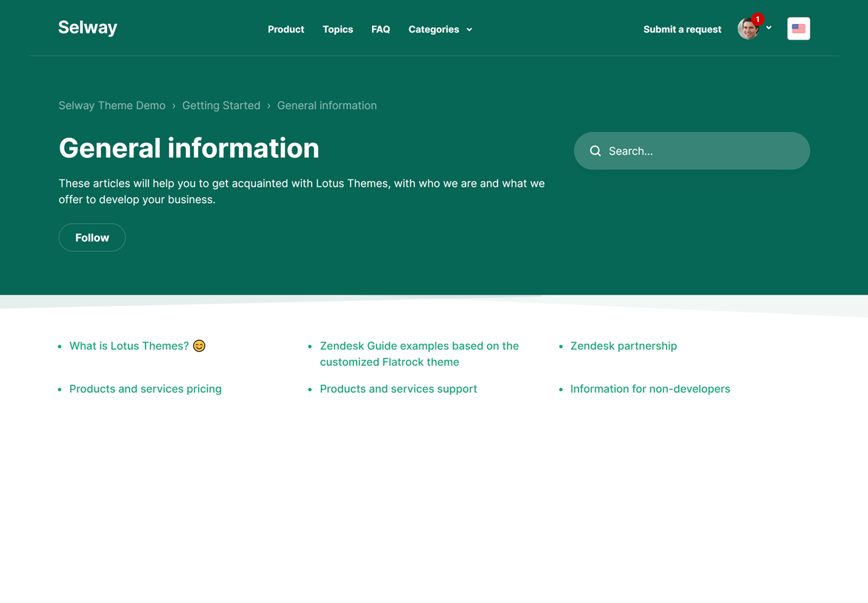Open Products and services support article

tap(398, 389)
